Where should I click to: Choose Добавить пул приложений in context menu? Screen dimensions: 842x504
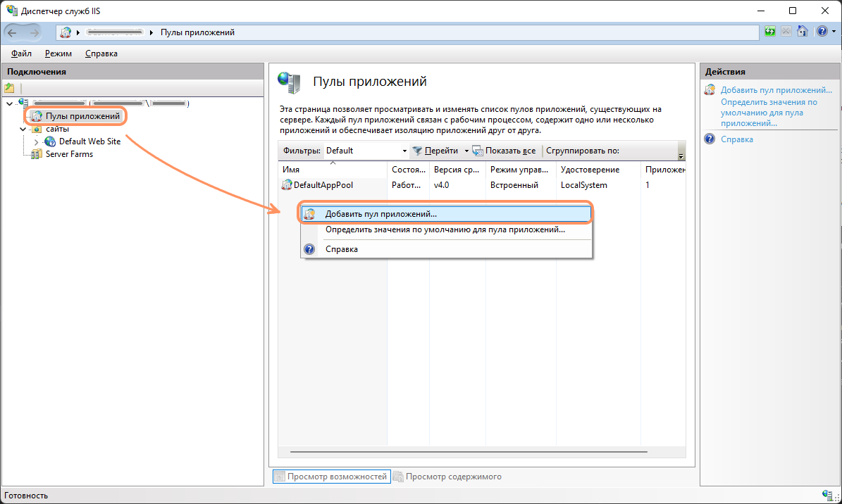click(x=380, y=213)
